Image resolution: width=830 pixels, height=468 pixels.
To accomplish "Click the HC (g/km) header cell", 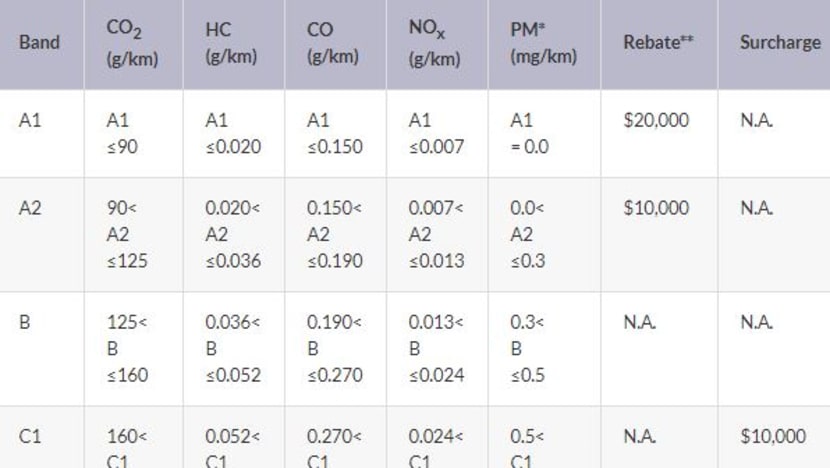I will [231, 43].
